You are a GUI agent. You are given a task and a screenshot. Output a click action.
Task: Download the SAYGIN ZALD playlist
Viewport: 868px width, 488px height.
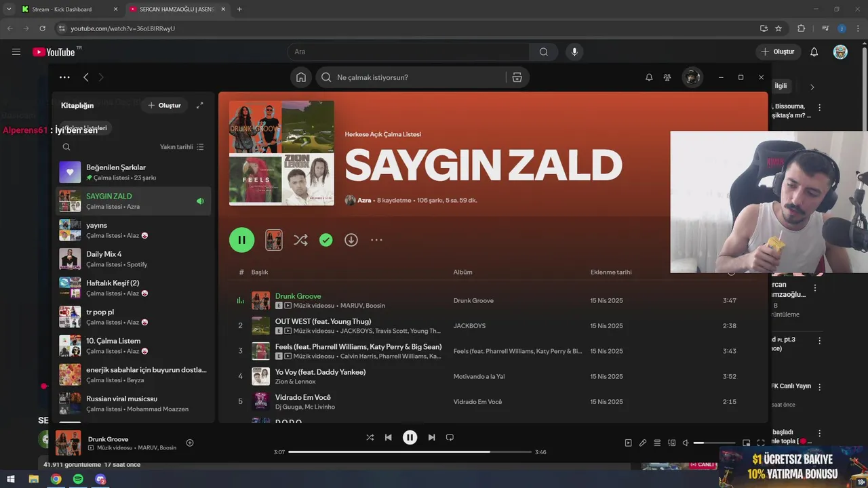click(x=351, y=240)
